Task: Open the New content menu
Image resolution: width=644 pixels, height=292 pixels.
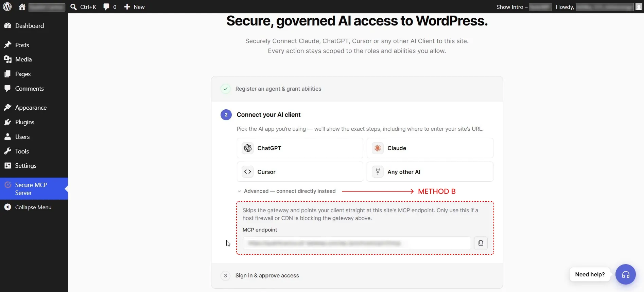Action: click(134, 7)
